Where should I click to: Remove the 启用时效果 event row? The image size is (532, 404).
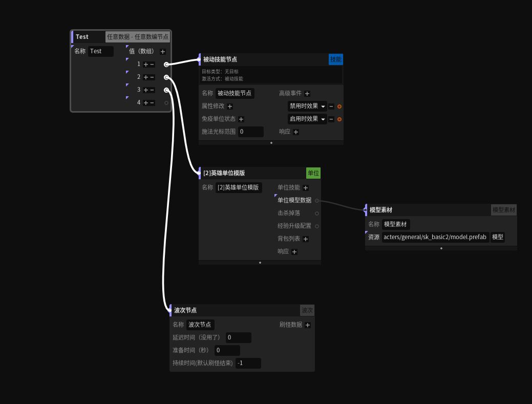coord(331,119)
